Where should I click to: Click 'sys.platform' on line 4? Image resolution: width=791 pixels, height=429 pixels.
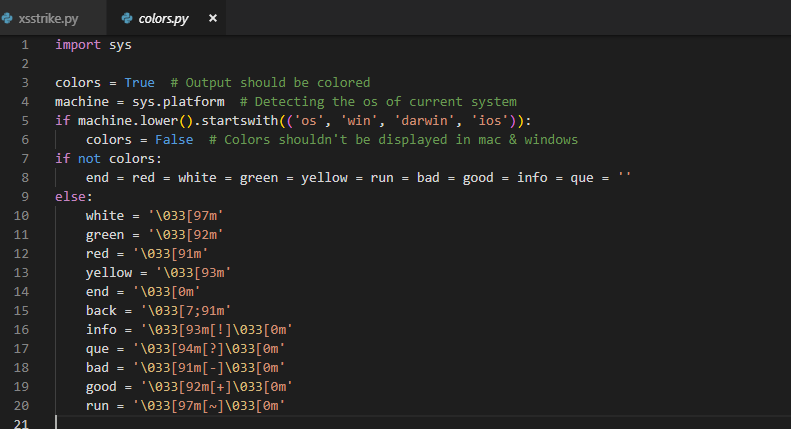(x=178, y=102)
